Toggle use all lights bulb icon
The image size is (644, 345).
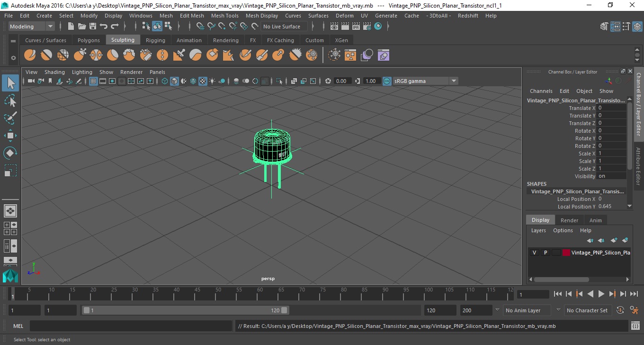pyautogui.click(x=212, y=81)
